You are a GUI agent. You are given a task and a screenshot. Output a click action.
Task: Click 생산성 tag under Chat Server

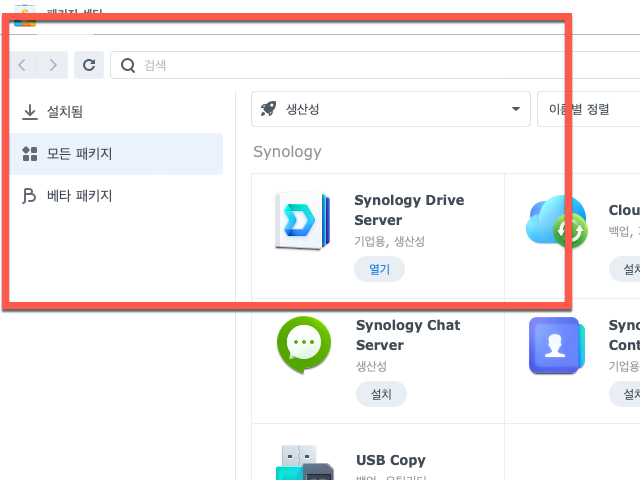[x=371, y=366]
